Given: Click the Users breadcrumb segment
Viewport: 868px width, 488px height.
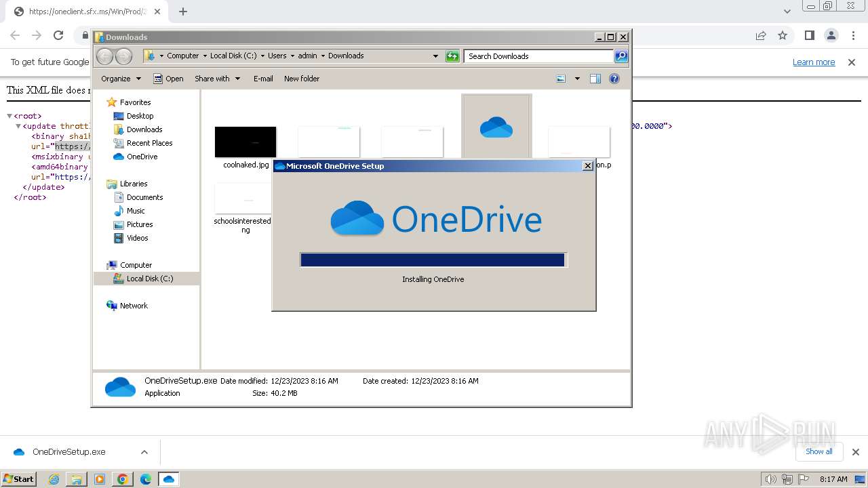Looking at the screenshot, I should (277, 56).
